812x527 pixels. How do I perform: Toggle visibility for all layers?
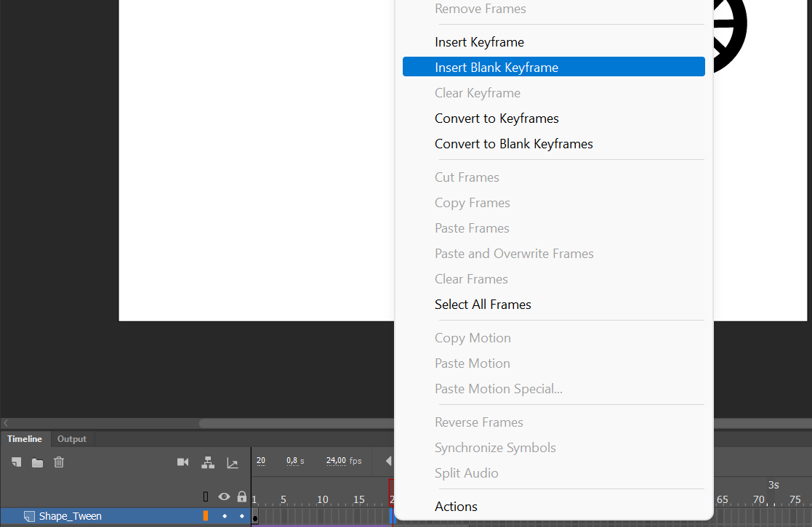point(224,496)
